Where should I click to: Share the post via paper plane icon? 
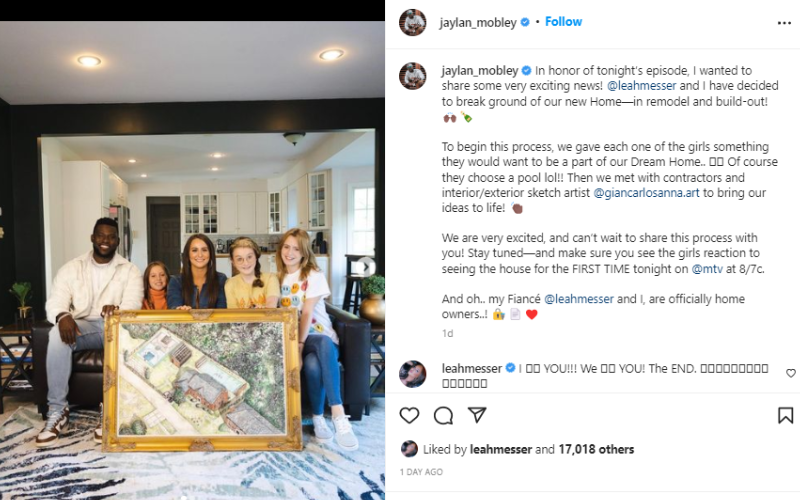(477, 415)
